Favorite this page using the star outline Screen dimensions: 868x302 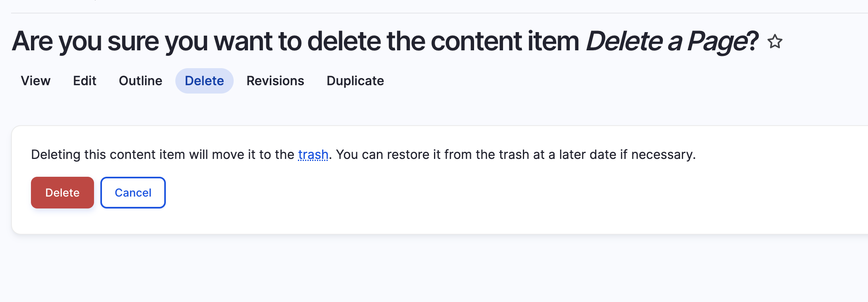pos(775,42)
